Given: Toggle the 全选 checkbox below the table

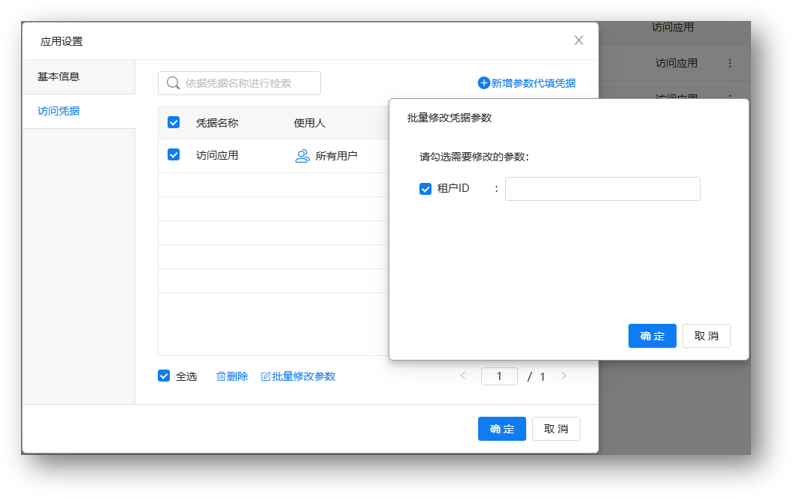Looking at the screenshot, I should click(x=164, y=376).
